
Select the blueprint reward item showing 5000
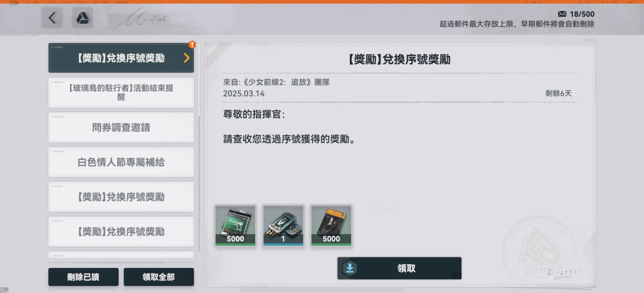(x=235, y=226)
